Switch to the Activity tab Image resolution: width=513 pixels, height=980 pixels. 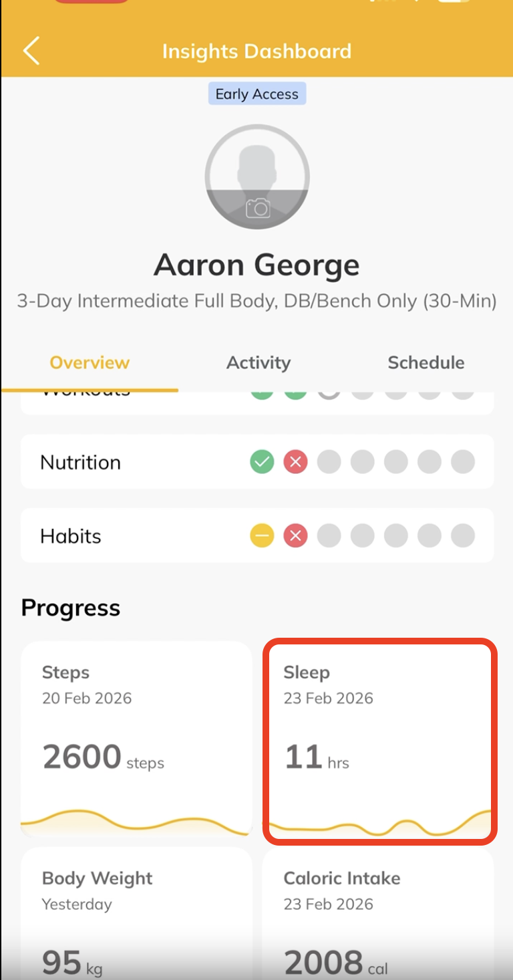(258, 363)
